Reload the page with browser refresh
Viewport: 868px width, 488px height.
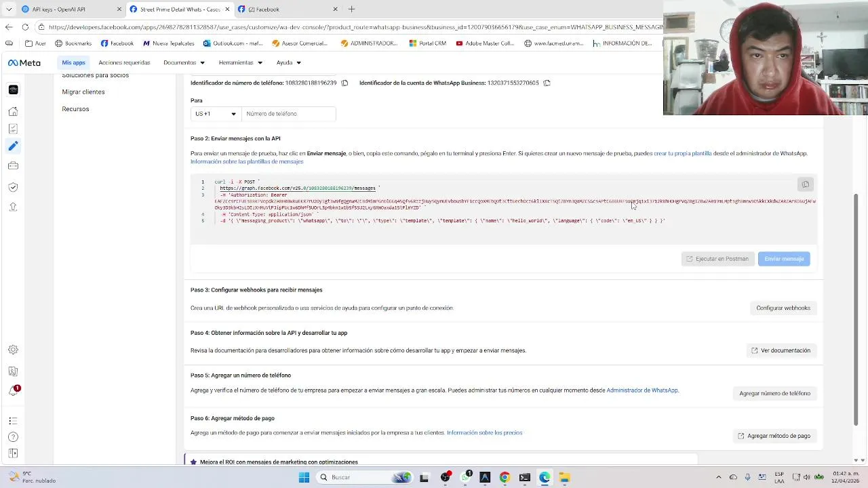pyautogui.click(x=25, y=27)
